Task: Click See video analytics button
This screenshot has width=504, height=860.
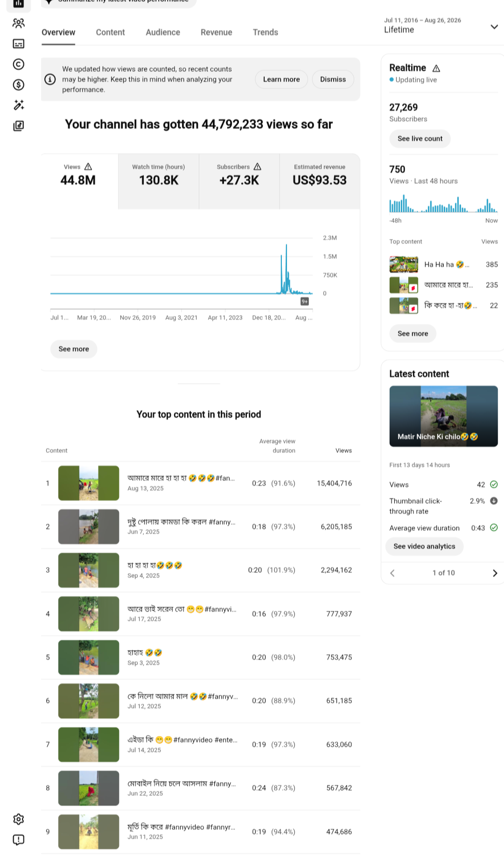Action: [424, 546]
